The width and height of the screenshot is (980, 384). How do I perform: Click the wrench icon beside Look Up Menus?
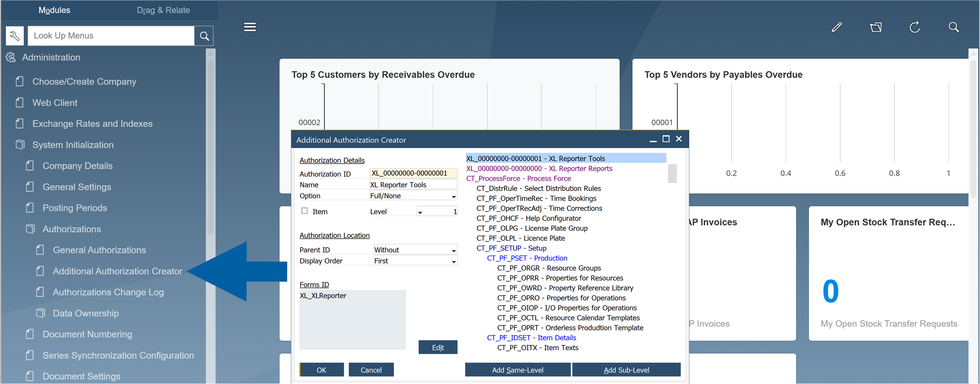(14, 35)
